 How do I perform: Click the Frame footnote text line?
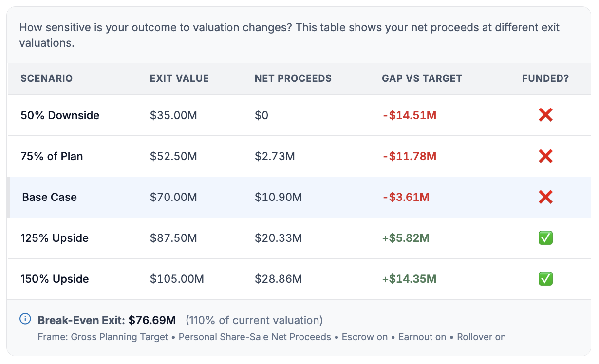coord(272,337)
